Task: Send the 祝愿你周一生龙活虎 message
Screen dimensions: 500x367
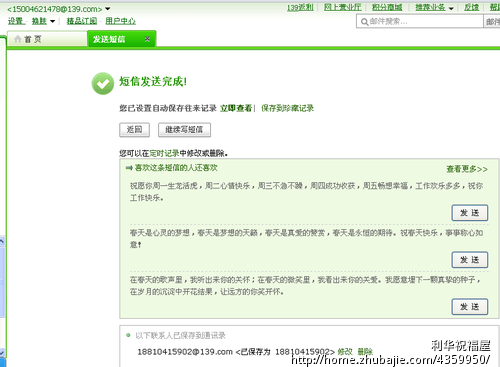Action: [x=470, y=213]
